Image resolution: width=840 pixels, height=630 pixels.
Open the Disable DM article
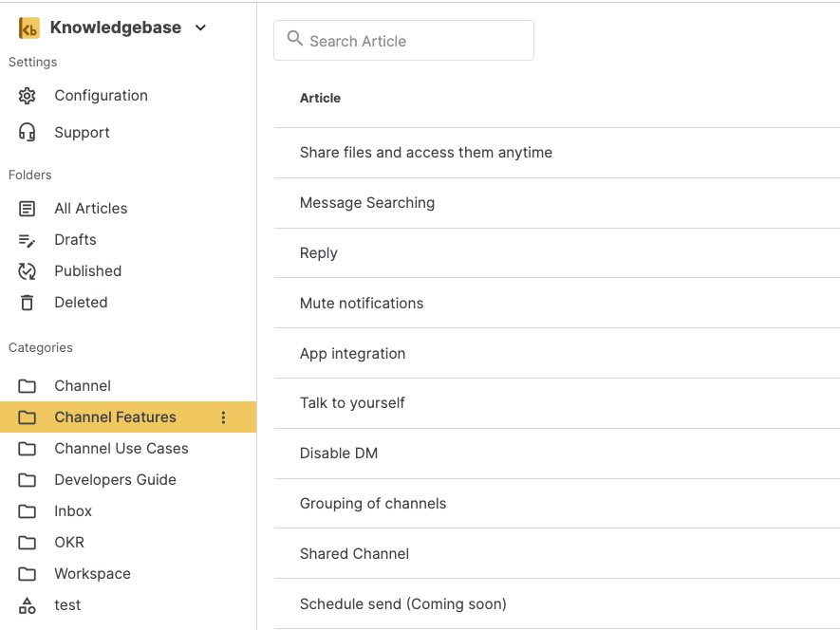click(339, 454)
